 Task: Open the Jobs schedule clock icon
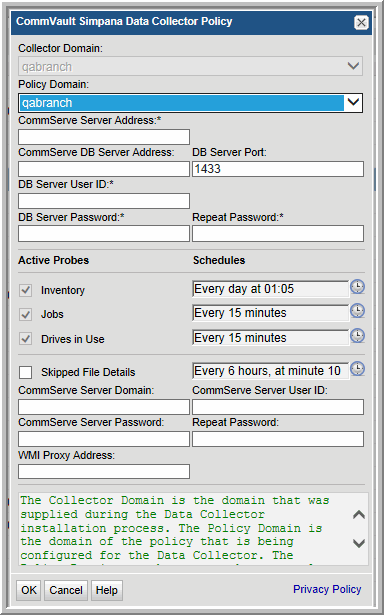click(357, 311)
